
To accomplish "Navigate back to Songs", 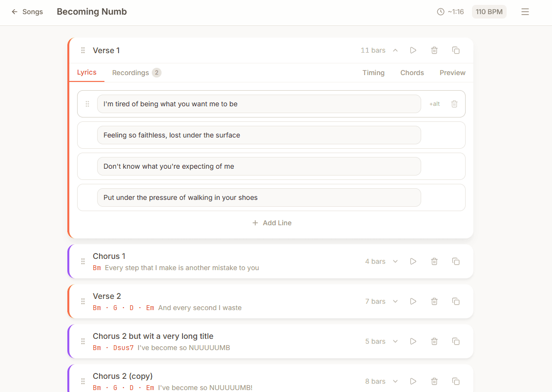I will coord(27,11).
